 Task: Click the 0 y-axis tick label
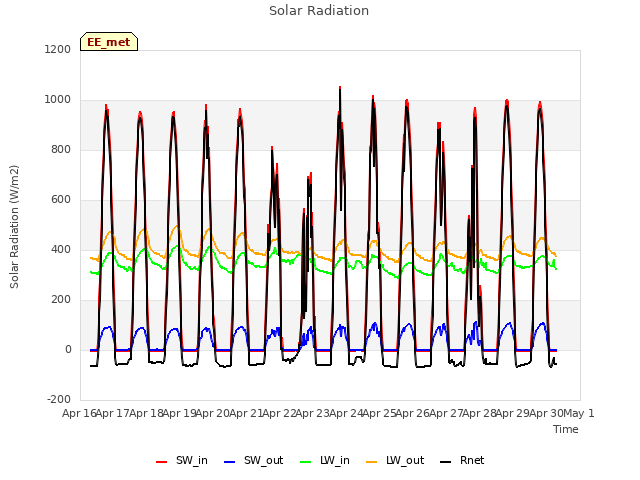[x=68, y=349]
